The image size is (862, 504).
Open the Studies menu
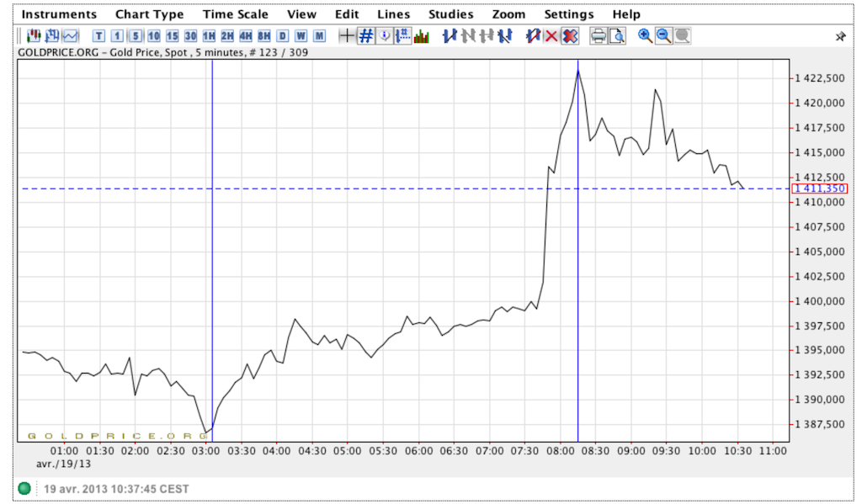[450, 14]
